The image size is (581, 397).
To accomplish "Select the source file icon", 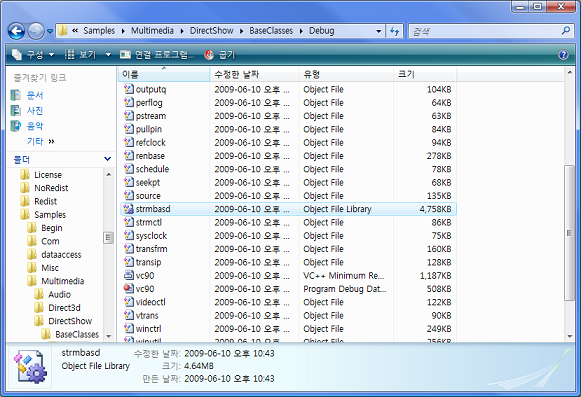I will click(x=129, y=196).
